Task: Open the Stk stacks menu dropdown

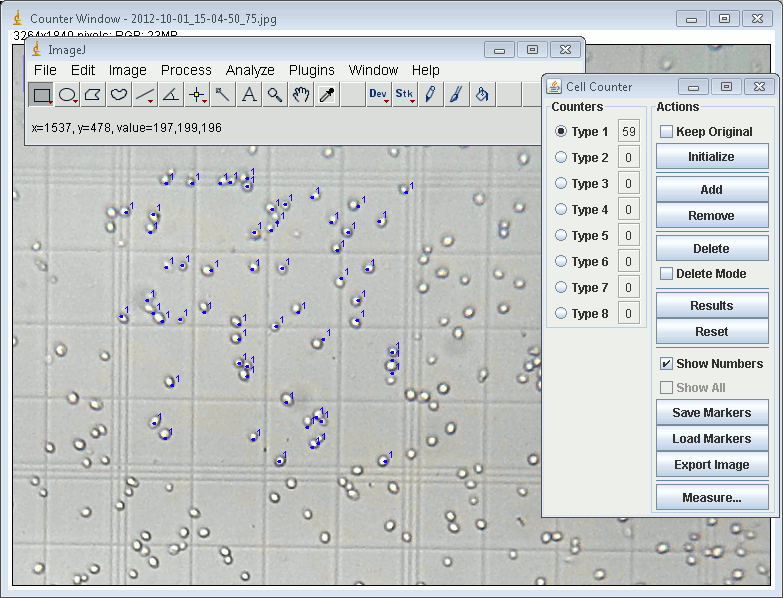Action: coord(405,95)
